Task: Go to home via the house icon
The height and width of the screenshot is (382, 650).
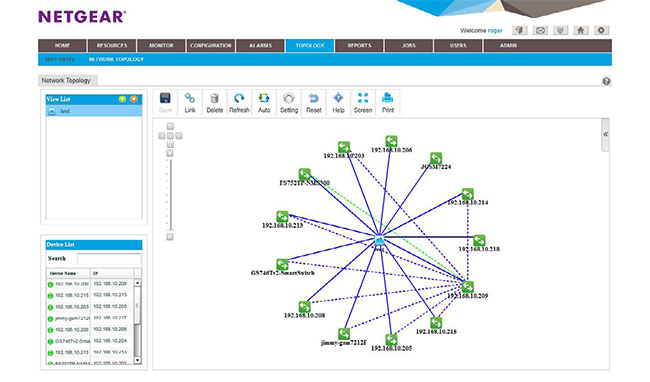Action: [581, 30]
